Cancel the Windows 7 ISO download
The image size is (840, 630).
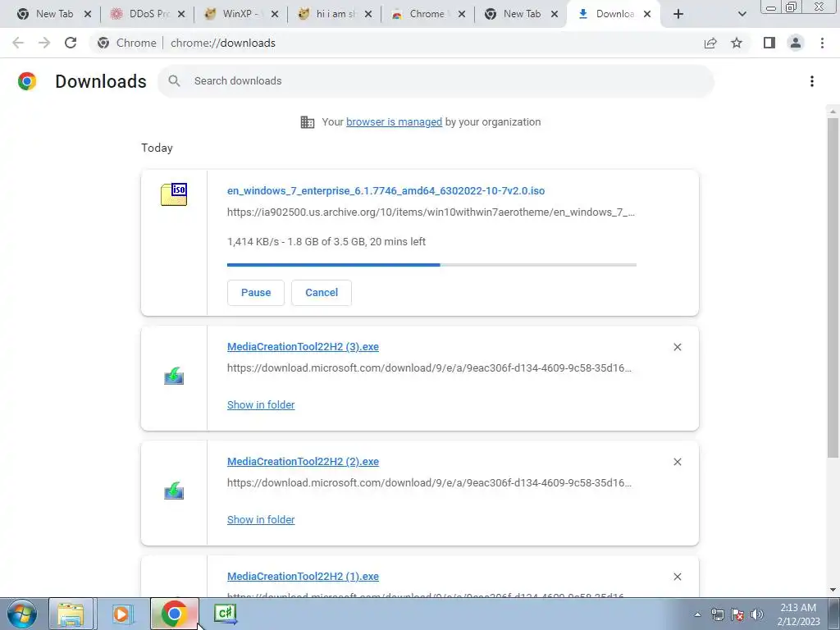[x=322, y=293]
